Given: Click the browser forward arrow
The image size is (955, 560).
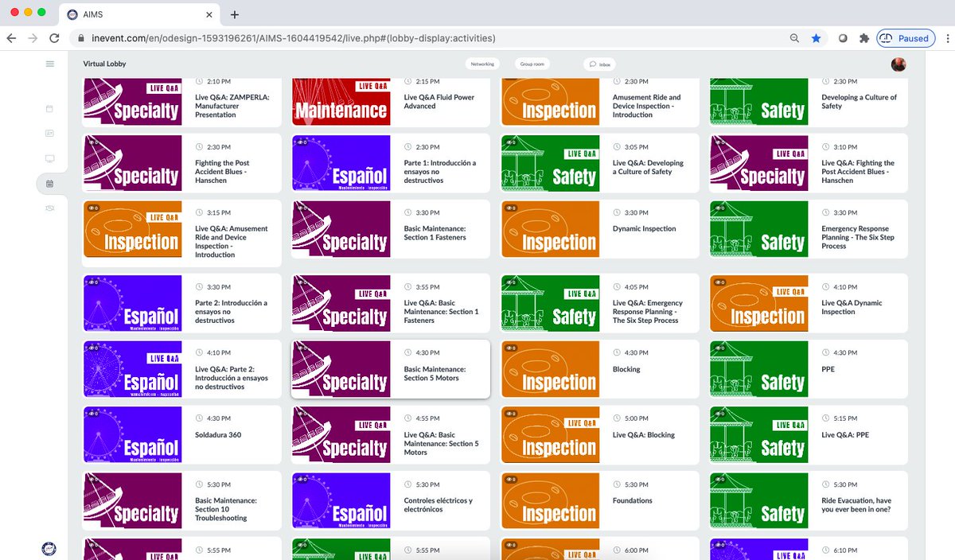Looking at the screenshot, I should coord(33,38).
